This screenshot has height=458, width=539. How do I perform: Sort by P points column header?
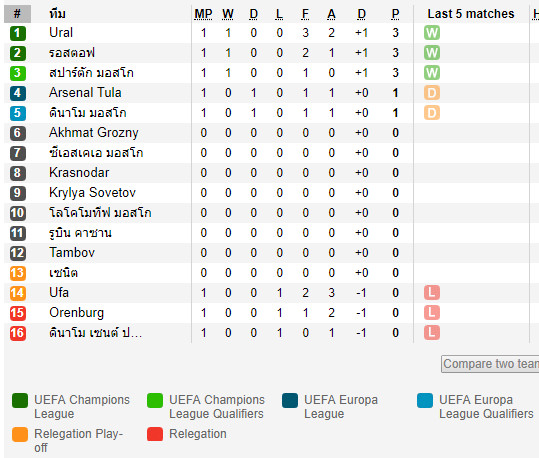[395, 14]
